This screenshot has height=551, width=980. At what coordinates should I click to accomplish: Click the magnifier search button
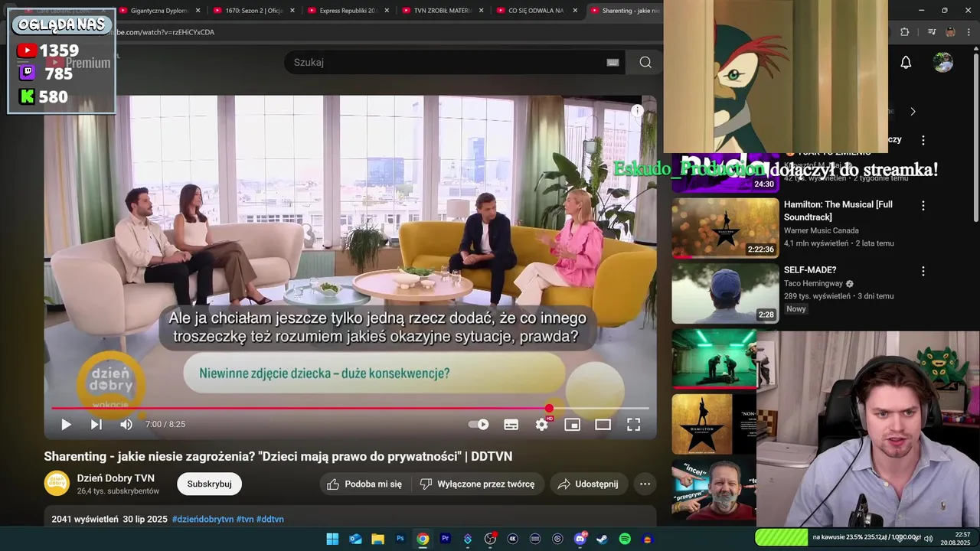[x=645, y=63]
